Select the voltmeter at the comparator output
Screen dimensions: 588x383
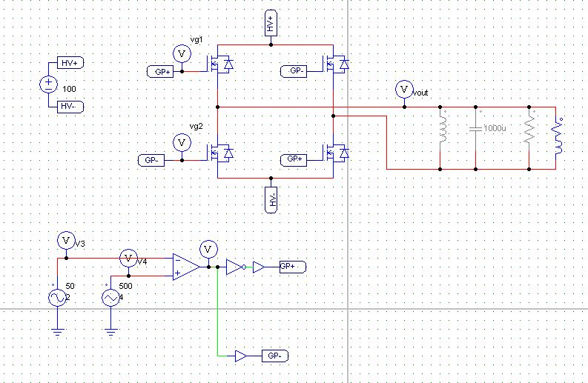208,250
